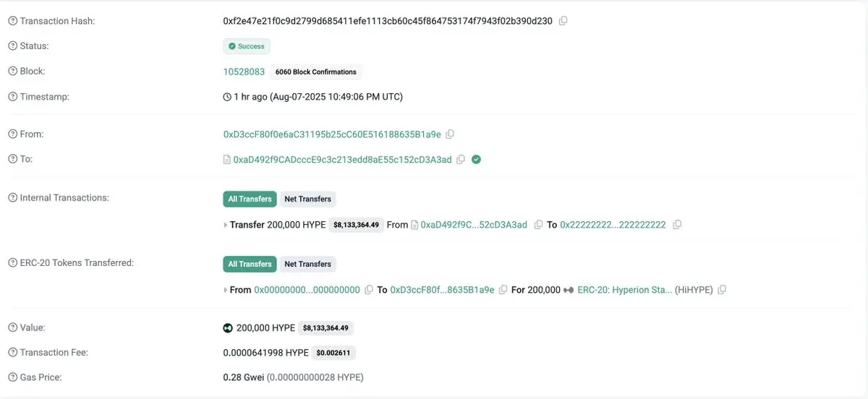Viewport: 868px width, 399px height.
Task: Click the verified checkmark next to To address
Action: [476, 159]
